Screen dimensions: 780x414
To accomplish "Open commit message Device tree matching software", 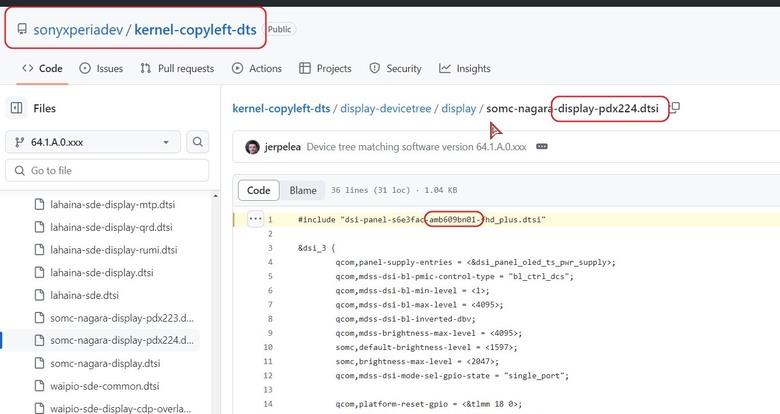I will [416, 147].
